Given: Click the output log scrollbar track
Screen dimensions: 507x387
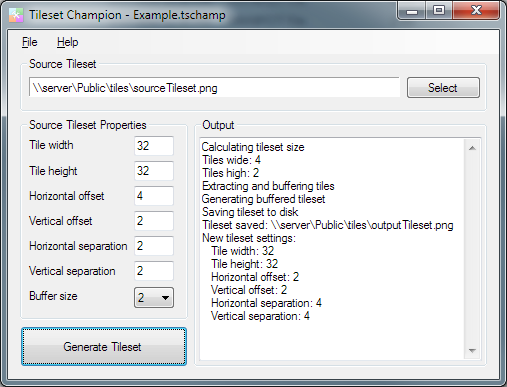Looking at the screenshot, I should point(472,249).
